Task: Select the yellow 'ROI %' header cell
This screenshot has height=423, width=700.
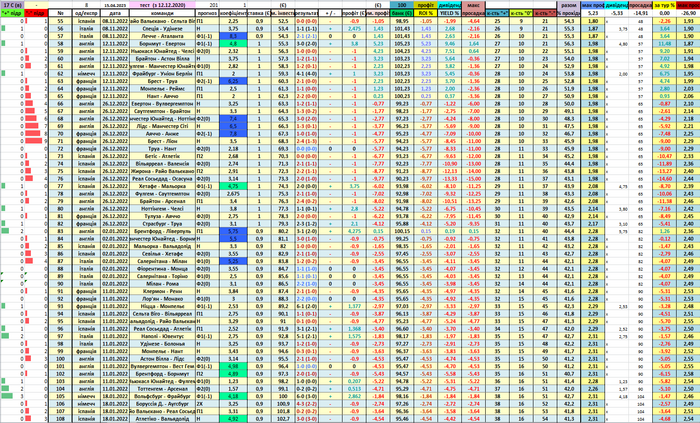Action: tap(426, 13)
